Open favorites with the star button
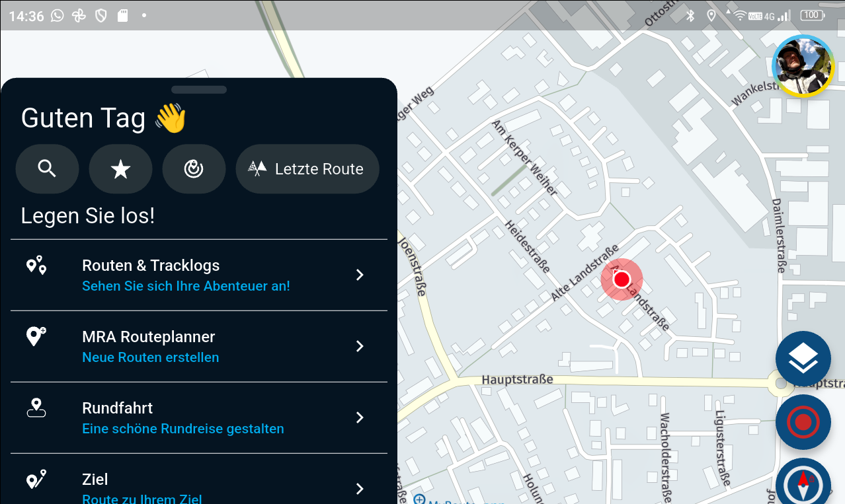845x504 pixels. [120, 169]
